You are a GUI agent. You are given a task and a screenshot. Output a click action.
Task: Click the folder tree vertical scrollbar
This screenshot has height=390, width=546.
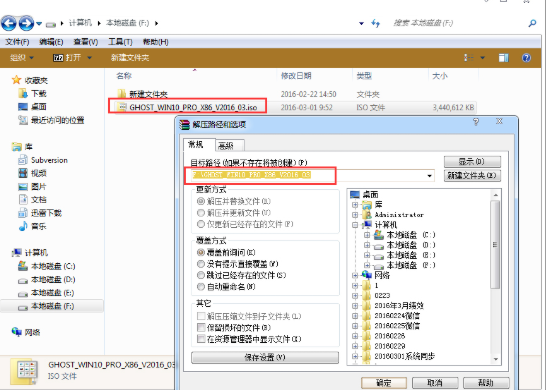495,277
